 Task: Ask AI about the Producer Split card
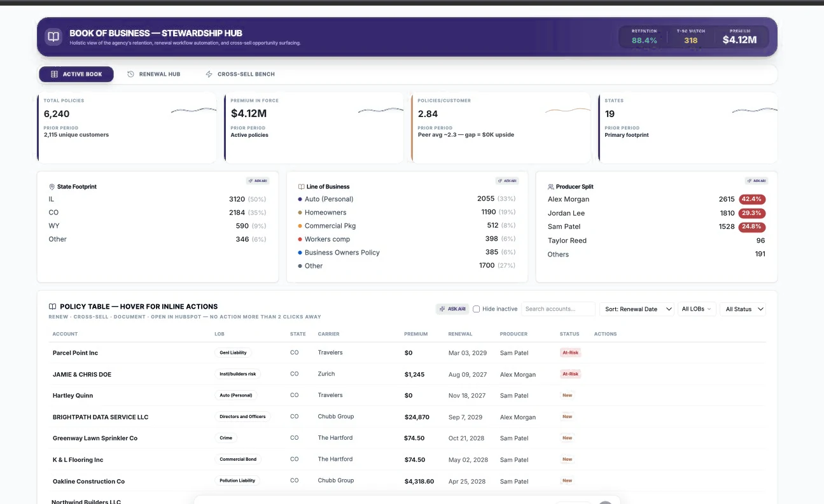tap(757, 181)
